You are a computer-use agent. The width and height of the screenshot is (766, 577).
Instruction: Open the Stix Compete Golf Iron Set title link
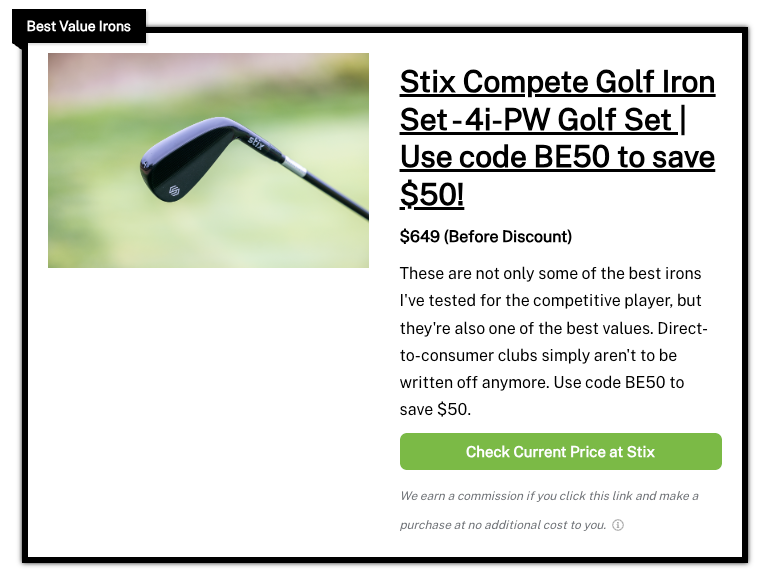click(x=557, y=81)
